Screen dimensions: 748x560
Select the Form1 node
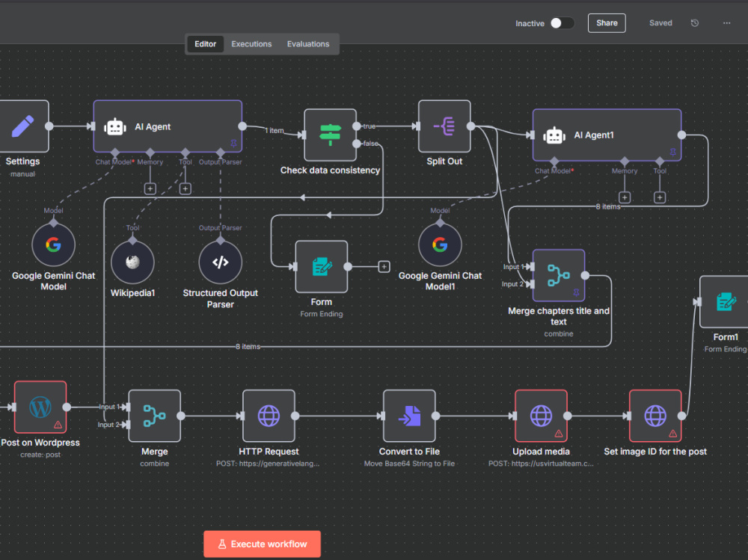(x=723, y=301)
